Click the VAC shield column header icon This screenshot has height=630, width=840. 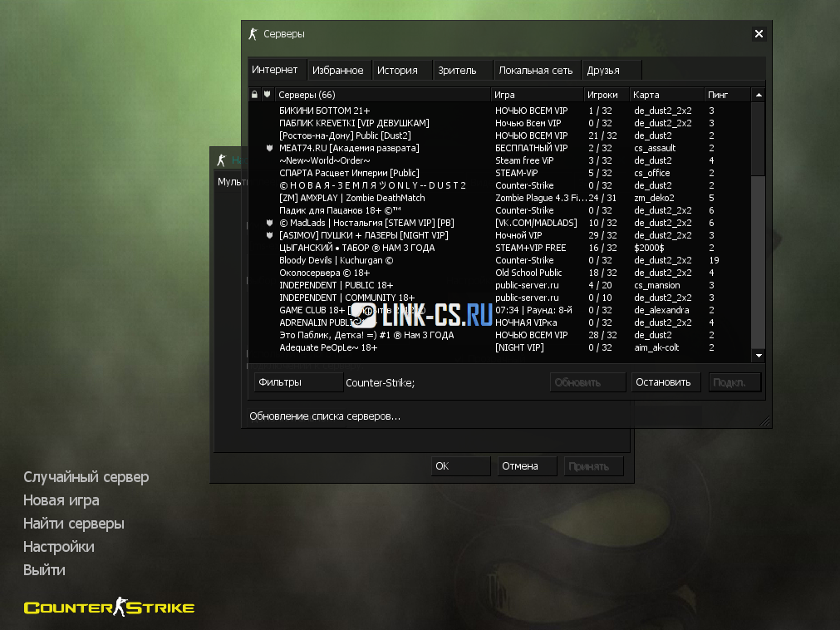tap(268, 95)
